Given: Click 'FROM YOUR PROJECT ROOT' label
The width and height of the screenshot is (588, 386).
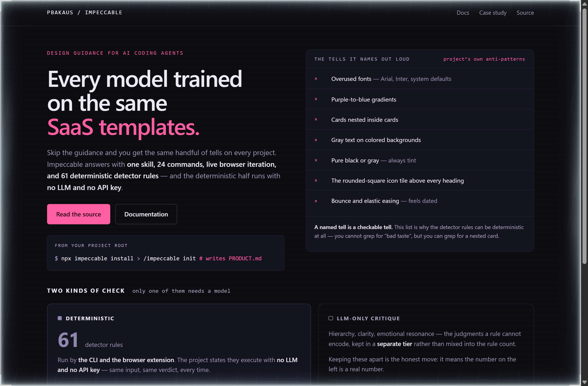Looking at the screenshot, I should [x=91, y=245].
